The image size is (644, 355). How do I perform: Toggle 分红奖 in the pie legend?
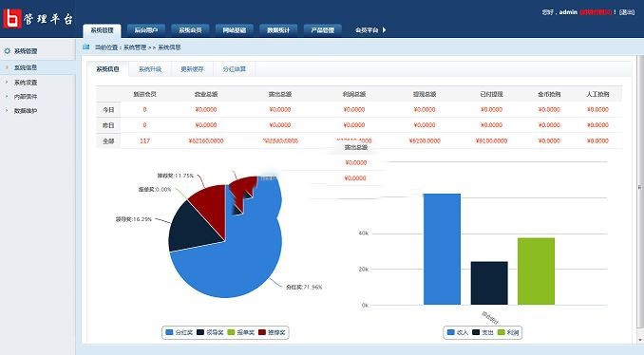(x=180, y=332)
